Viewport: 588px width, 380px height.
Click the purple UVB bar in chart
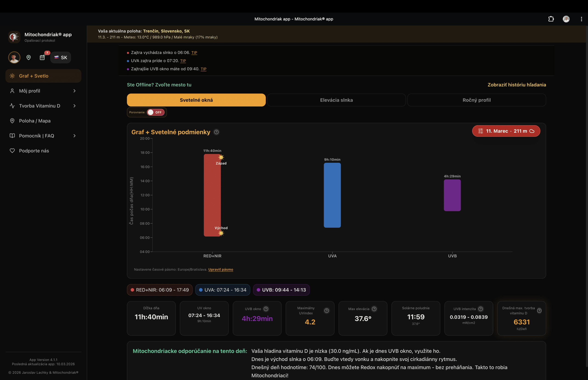452,195
